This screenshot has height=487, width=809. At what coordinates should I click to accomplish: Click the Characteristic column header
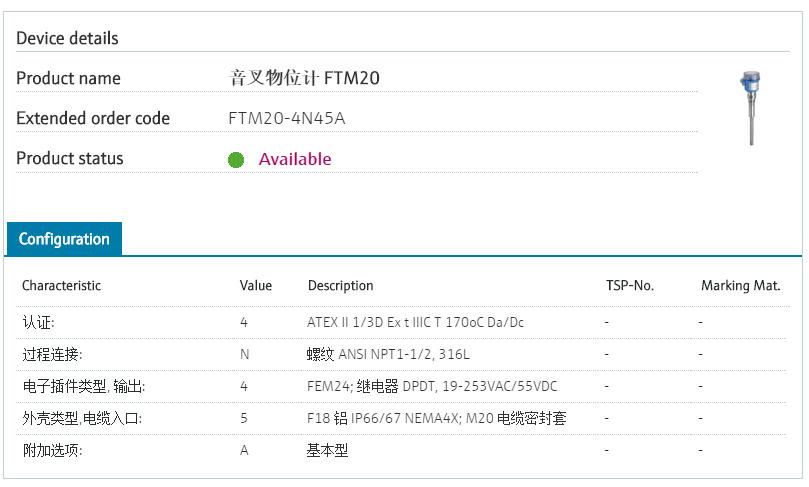pos(62,285)
